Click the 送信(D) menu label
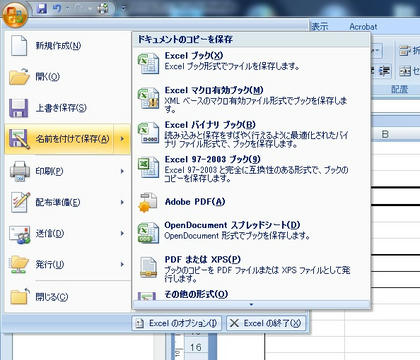The image size is (420, 360). pos(50,234)
